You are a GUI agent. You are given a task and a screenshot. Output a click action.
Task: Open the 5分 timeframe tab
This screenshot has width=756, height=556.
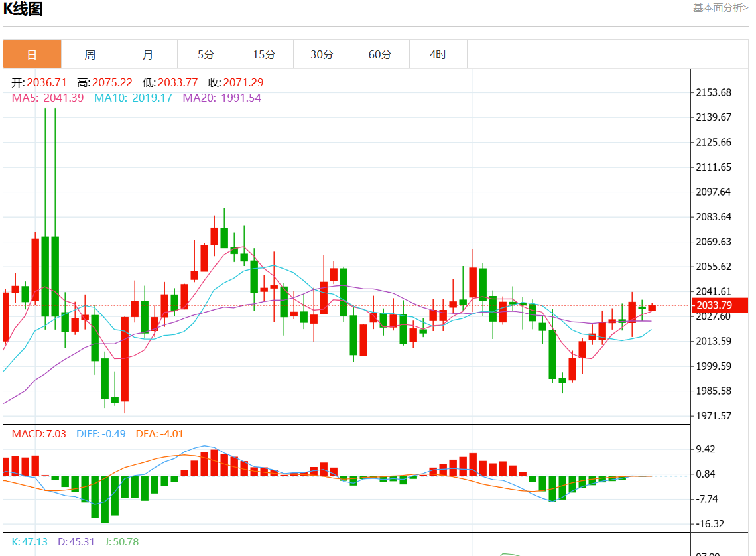click(x=206, y=54)
